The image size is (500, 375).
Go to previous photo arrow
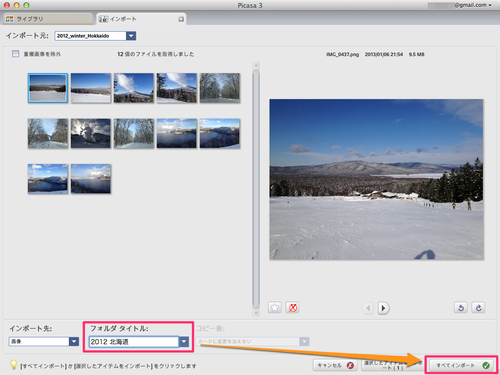tap(368, 308)
